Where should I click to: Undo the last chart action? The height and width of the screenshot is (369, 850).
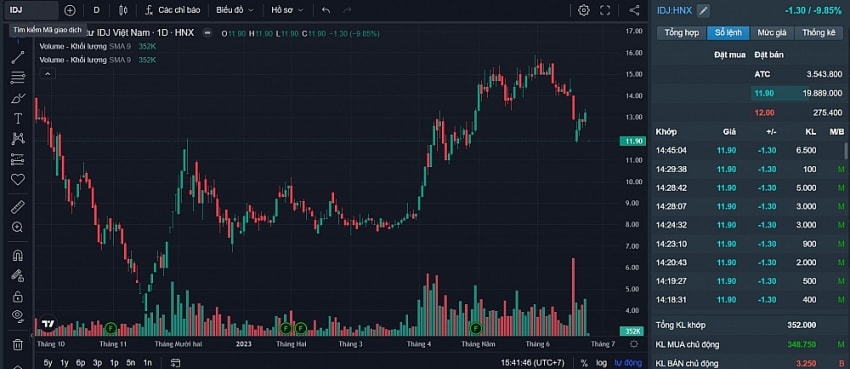pos(326,10)
